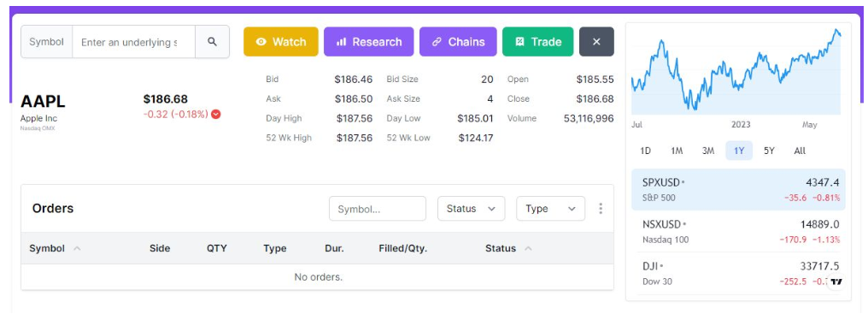Click the Apple Inc company name

pos(38,118)
